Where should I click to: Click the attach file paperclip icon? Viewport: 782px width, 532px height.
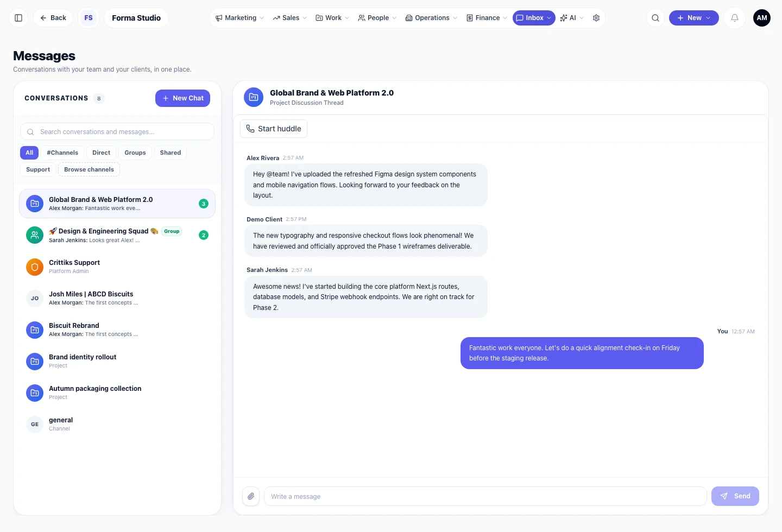[x=251, y=496]
